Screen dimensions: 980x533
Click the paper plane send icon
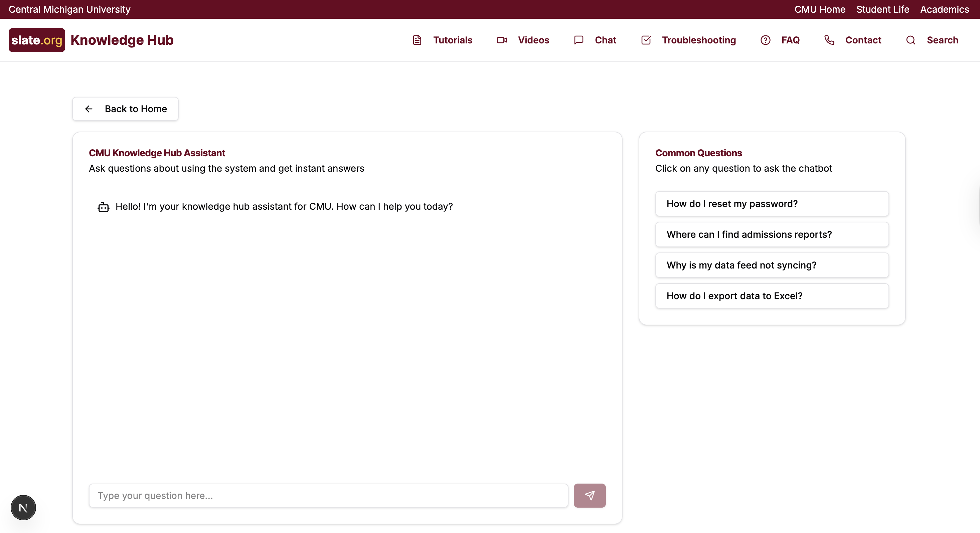click(x=590, y=495)
